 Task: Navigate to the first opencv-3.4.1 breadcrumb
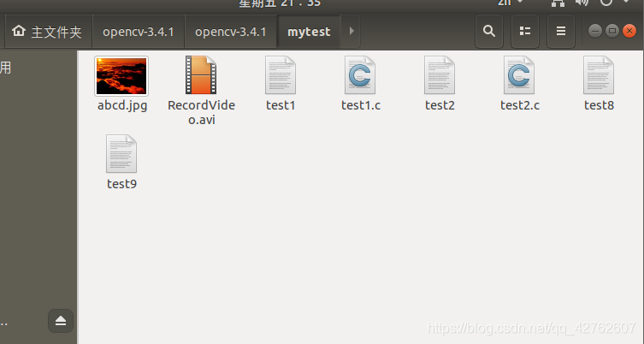pyautogui.click(x=139, y=32)
